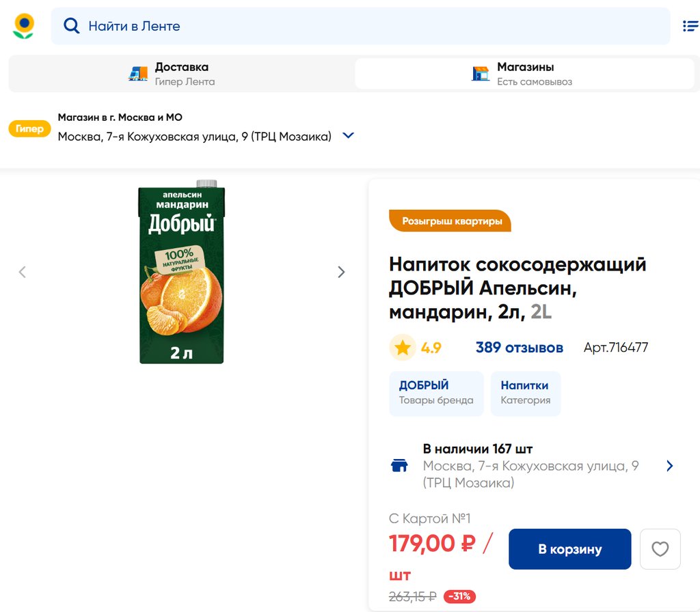Open the 389 отзывов reviews link
700x612 pixels.
519,348
